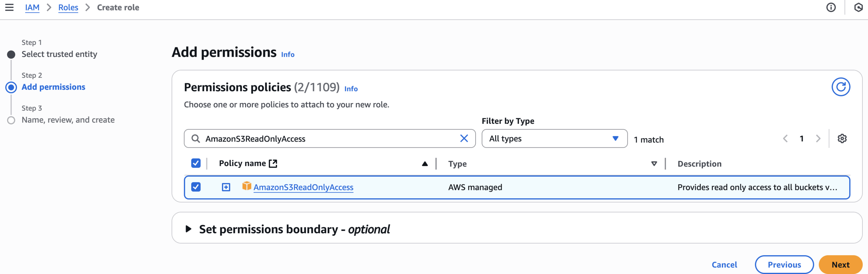
Task: Open table preferences gear icon
Action: point(842,138)
